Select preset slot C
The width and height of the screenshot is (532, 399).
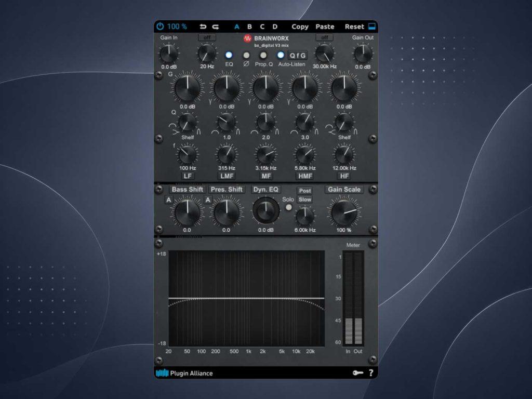262,27
